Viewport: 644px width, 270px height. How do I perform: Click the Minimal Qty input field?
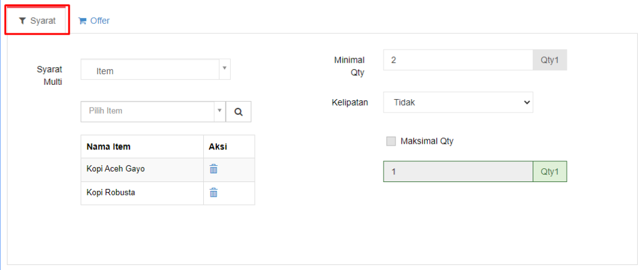(x=458, y=60)
